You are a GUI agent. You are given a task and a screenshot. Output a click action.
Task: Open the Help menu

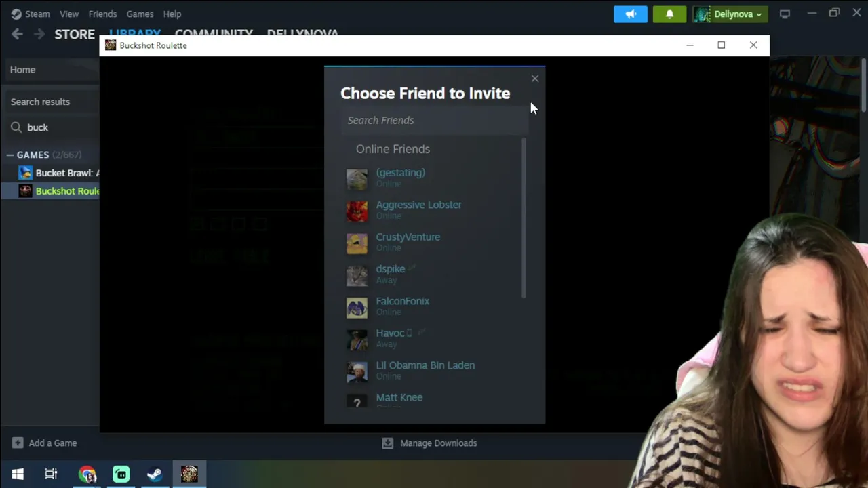[172, 14]
